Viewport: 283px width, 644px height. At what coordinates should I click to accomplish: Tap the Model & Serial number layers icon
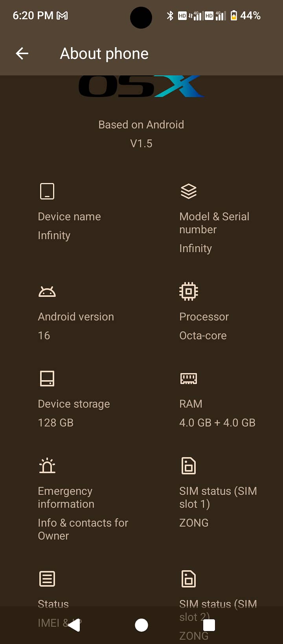pyautogui.click(x=189, y=191)
